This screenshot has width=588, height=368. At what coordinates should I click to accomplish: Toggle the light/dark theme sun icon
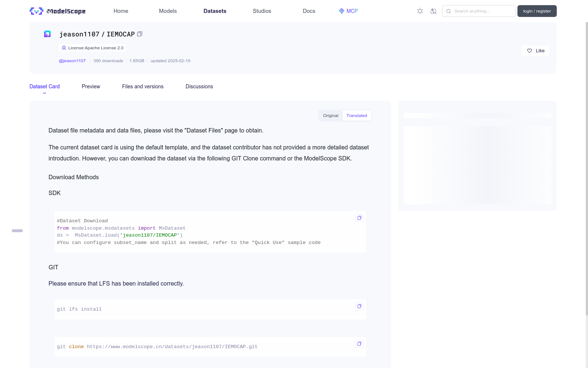420,11
